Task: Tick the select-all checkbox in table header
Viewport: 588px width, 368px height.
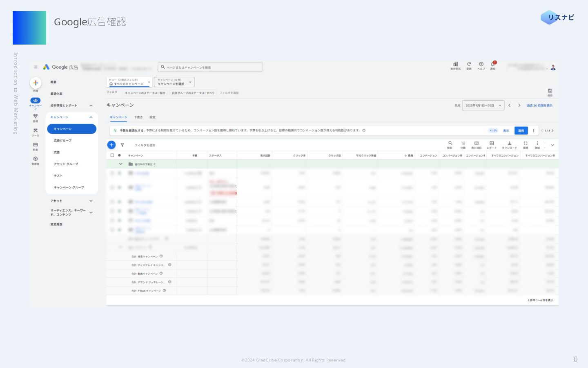Action: (112, 155)
